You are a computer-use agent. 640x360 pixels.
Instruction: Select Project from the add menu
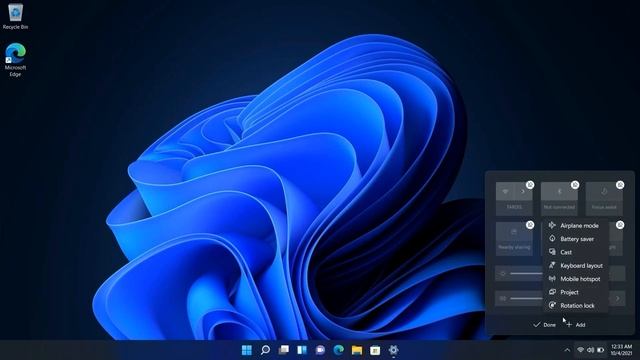[x=576, y=292]
